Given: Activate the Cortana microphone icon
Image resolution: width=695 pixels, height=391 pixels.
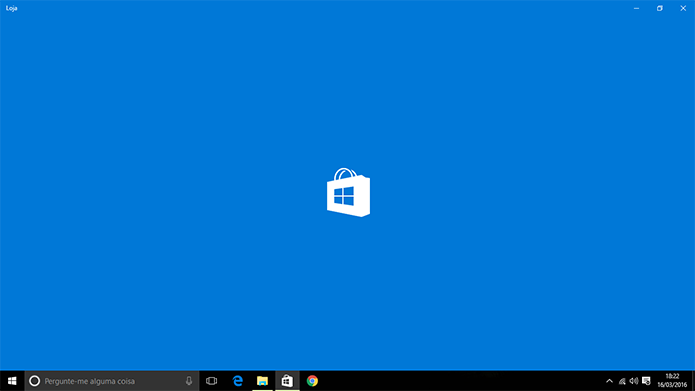Looking at the screenshot, I should point(189,381).
